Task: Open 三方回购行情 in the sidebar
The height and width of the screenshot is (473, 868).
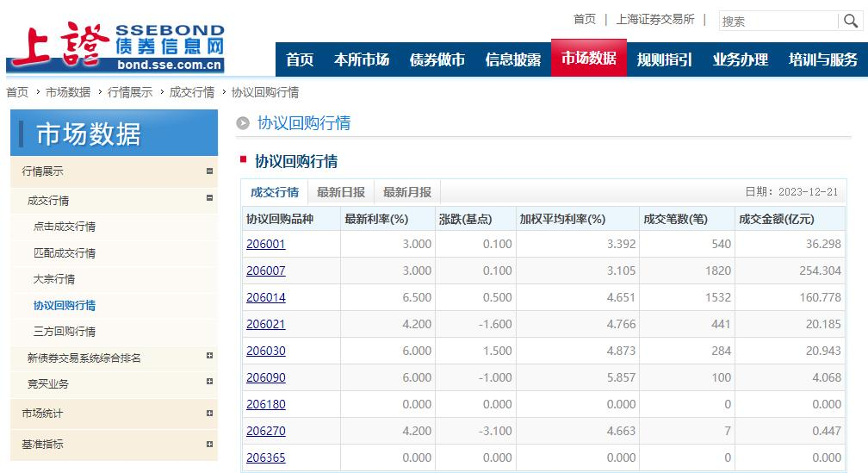Action: 65,331
